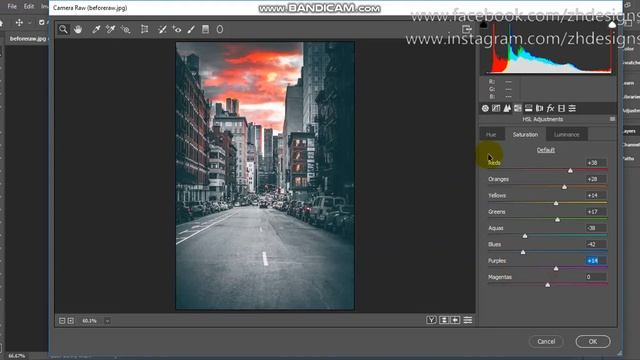Select the Adjustment Brush tool

point(191,29)
